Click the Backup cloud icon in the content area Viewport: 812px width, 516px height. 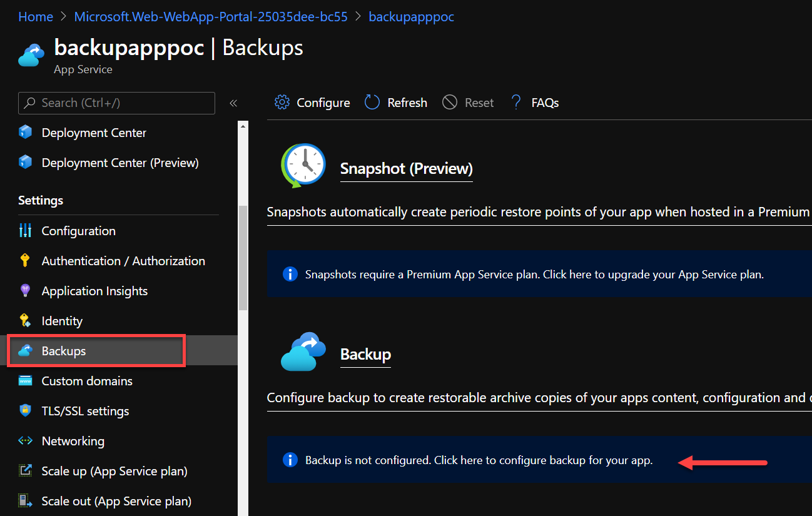(303, 352)
